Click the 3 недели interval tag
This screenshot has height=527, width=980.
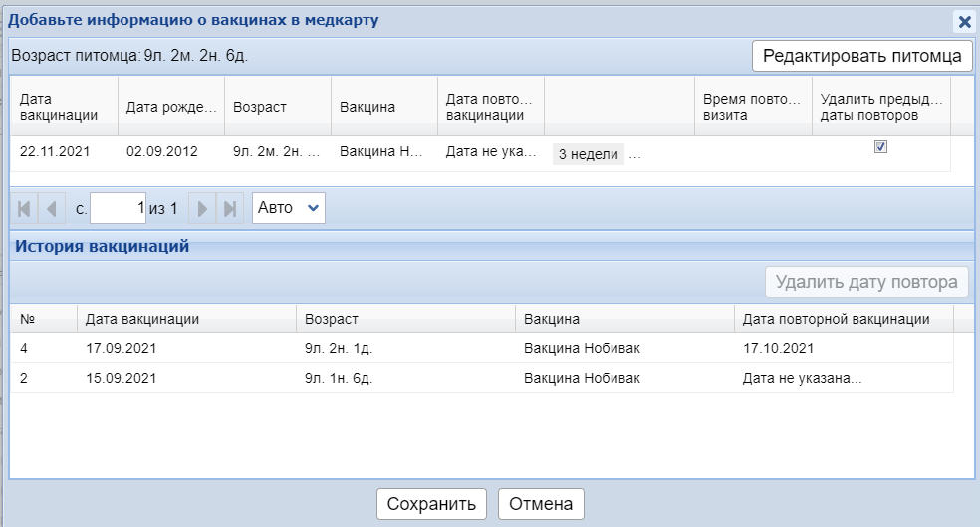pos(588,153)
